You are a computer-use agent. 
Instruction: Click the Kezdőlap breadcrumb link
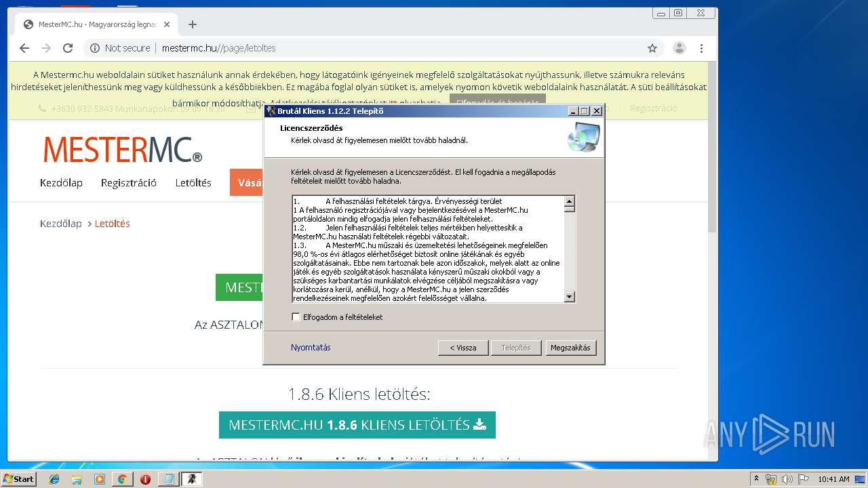click(61, 224)
